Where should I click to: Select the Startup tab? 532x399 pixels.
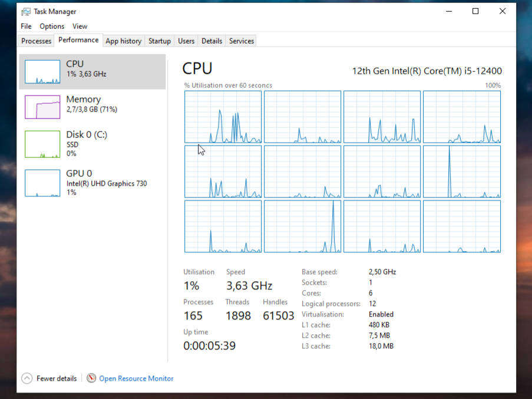[x=159, y=41]
